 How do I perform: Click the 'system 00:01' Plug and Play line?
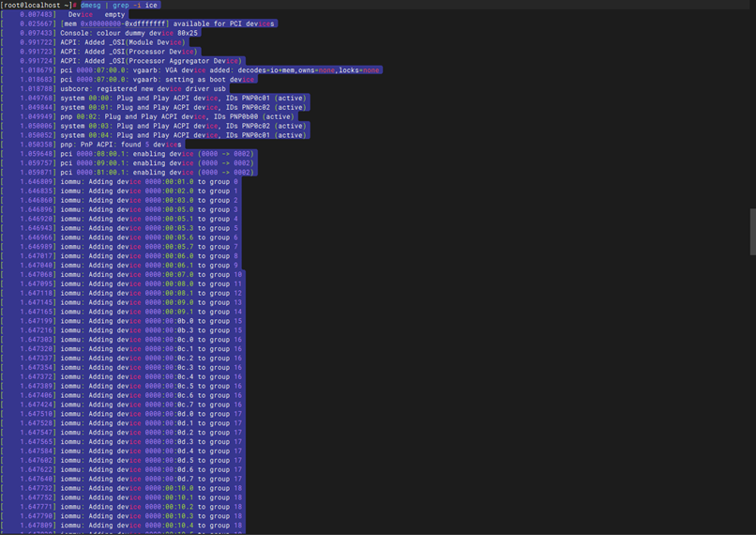click(156, 108)
